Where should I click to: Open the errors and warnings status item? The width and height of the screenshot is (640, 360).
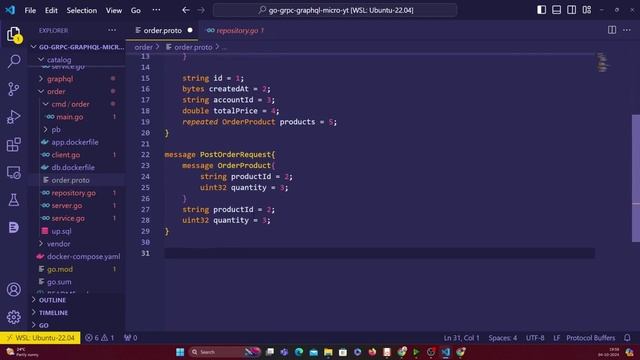(100, 338)
